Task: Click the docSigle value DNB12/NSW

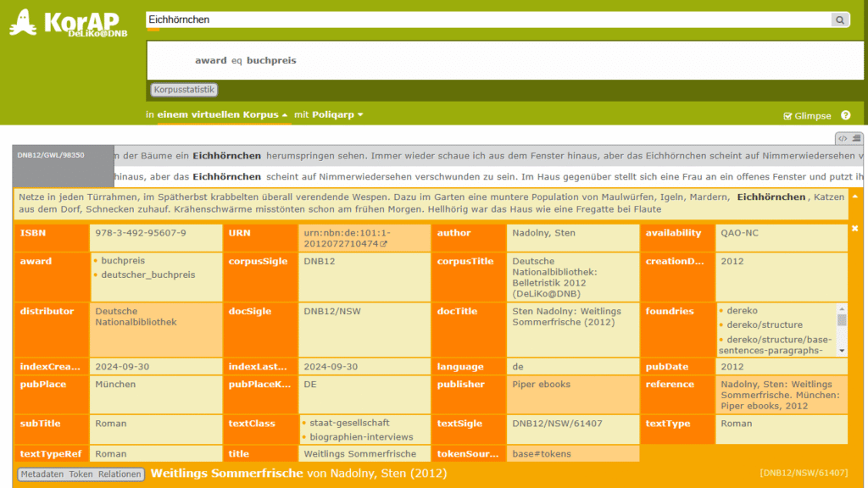Action: point(332,311)
